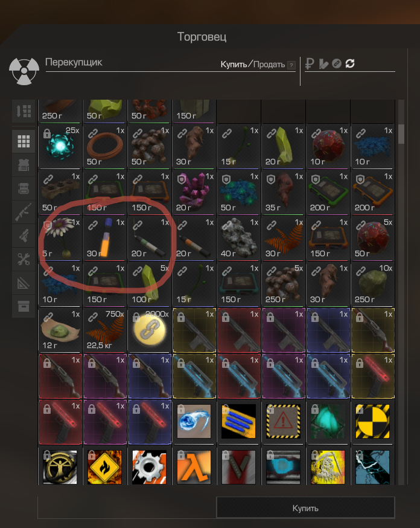
Task: Choose the glowing cyan orb 25x item
Action: coord(60,146)
